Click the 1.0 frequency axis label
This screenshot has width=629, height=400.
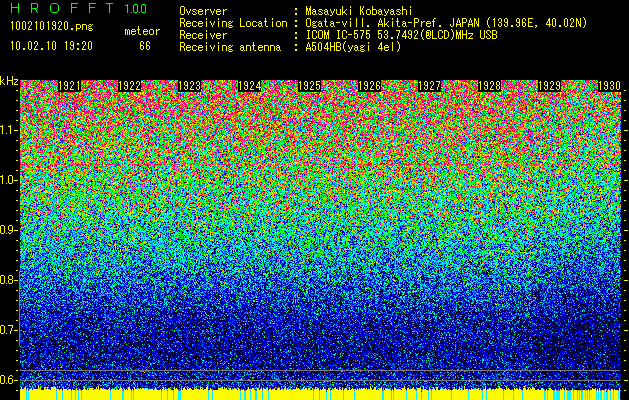tap(8, 180)
